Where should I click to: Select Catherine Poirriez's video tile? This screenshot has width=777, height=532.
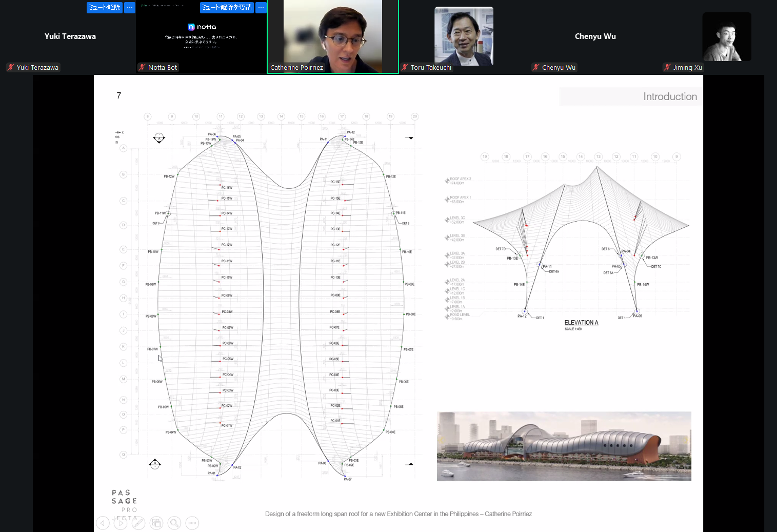(x=332, y=36)
